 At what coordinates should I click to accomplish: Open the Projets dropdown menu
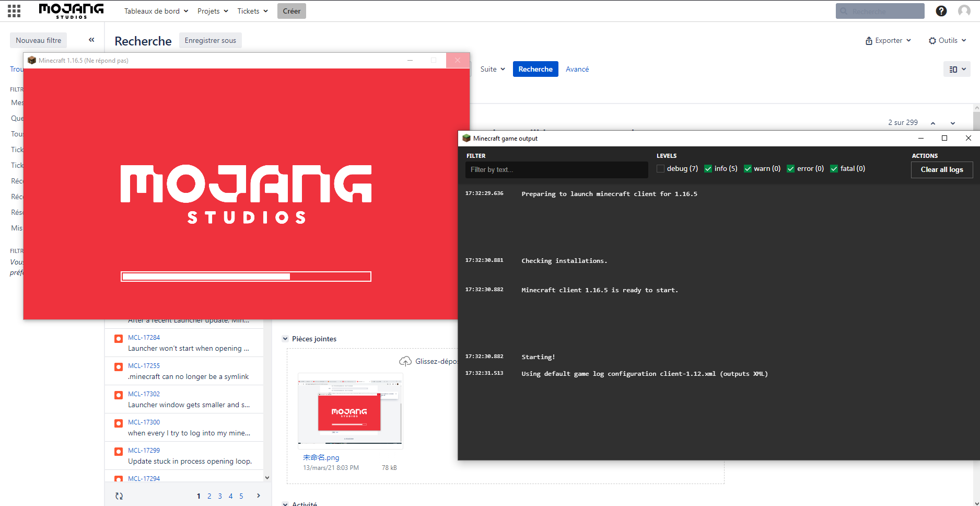coord(213,11)
